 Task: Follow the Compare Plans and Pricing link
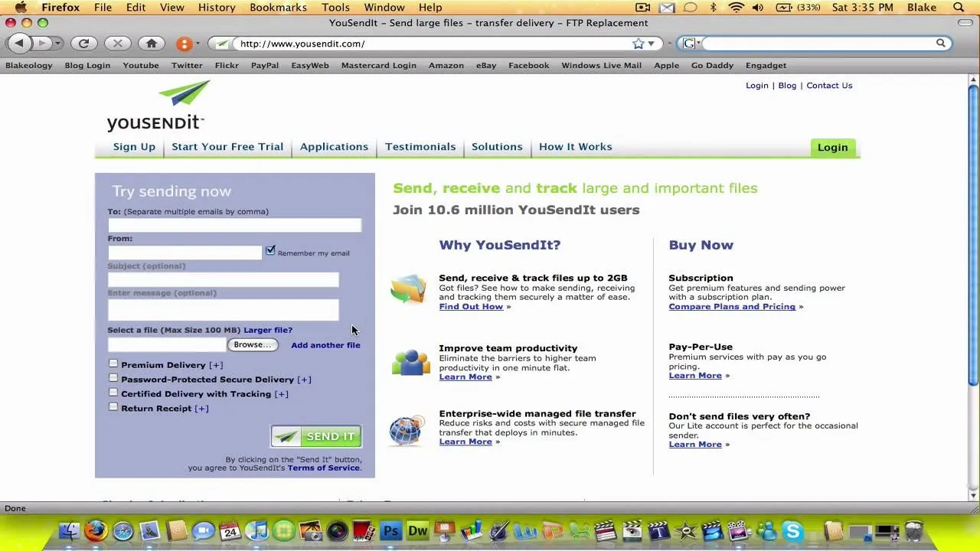[x=732, y=307]
